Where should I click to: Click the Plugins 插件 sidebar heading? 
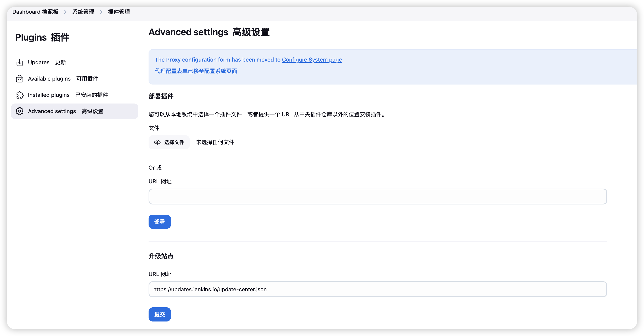tap(42, 37)
